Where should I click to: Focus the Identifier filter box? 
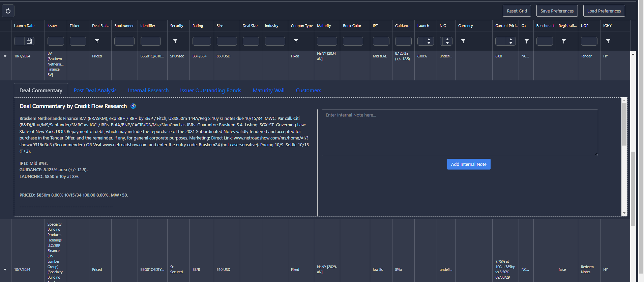coord(151,41)
